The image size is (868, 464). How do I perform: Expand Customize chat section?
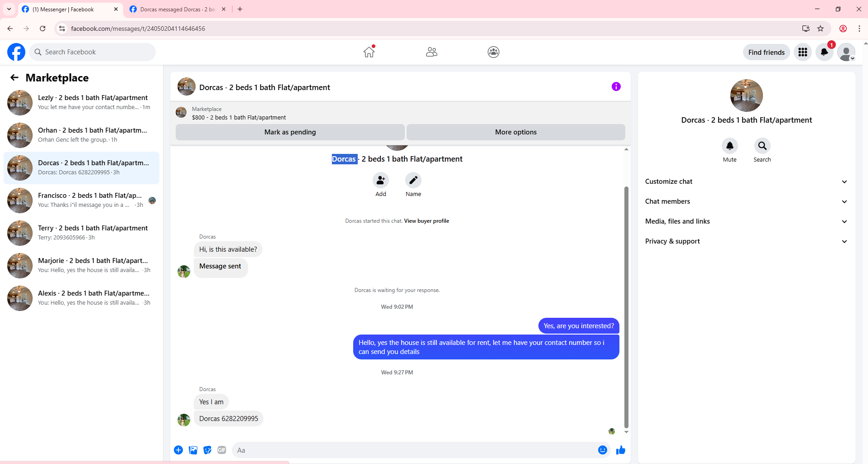pyautogui.click(x=746, y=182)
